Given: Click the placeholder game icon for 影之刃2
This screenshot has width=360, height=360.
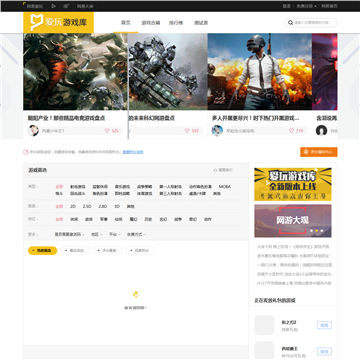Looking at the screenshot, I should 264,325.
